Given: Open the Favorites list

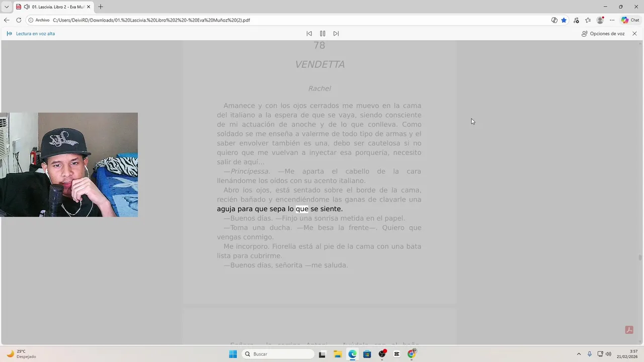Looking at the screenshot, I should pyautogui.click(x=588, y=20).
